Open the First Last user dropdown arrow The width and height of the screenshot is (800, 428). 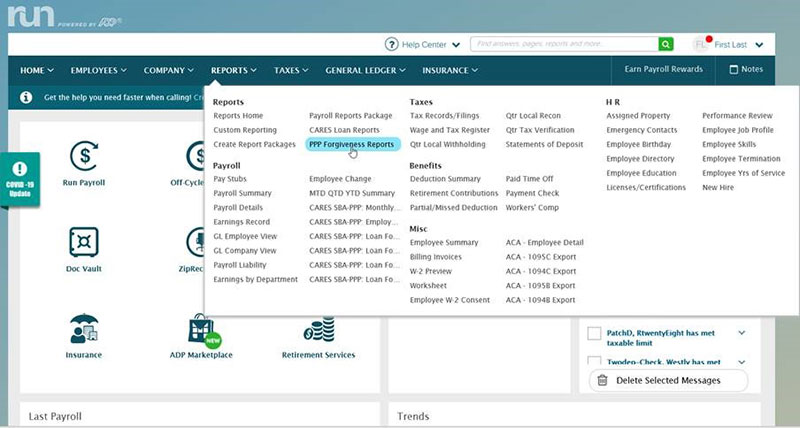(x=759, y=45)
